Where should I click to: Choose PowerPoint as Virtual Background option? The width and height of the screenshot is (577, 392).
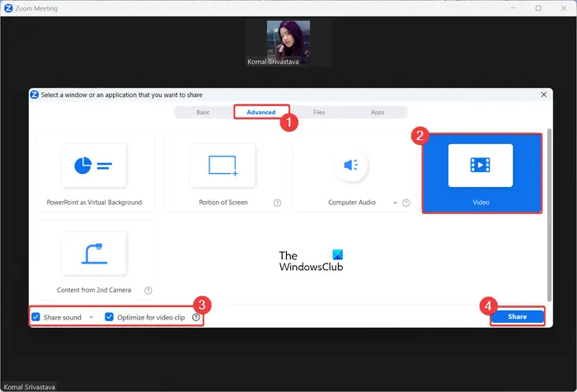94,174
